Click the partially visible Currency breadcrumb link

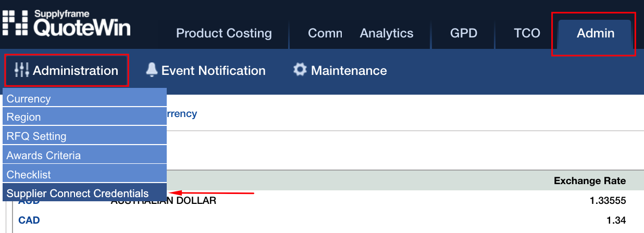click(x=181, y=113)
